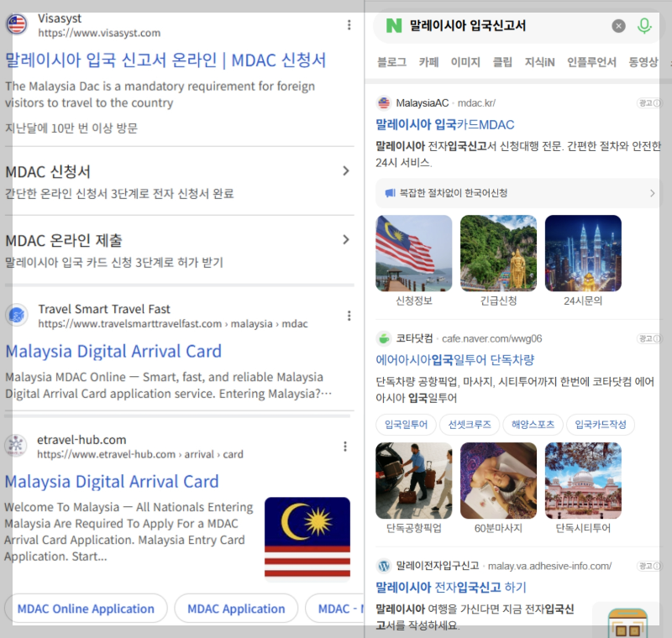This screenshot has width=672, height=638.
Task: Click the MalaysiaAC flag favicon
Action: [384, 103]
